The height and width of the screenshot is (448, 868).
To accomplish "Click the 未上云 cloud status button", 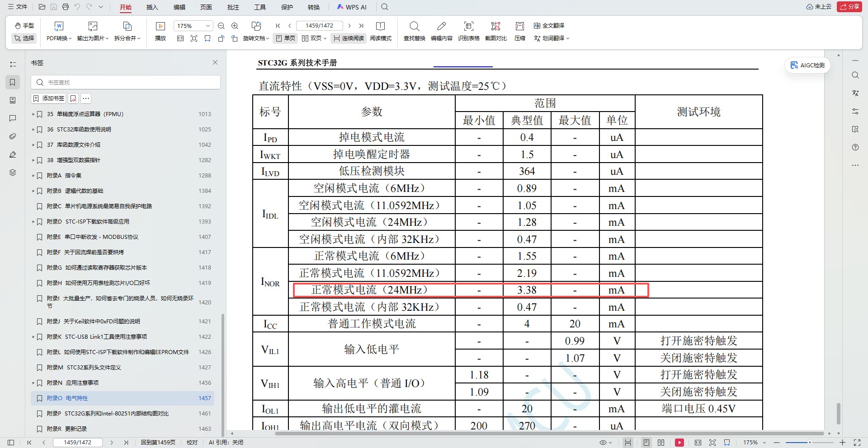I will pos(819,7).
